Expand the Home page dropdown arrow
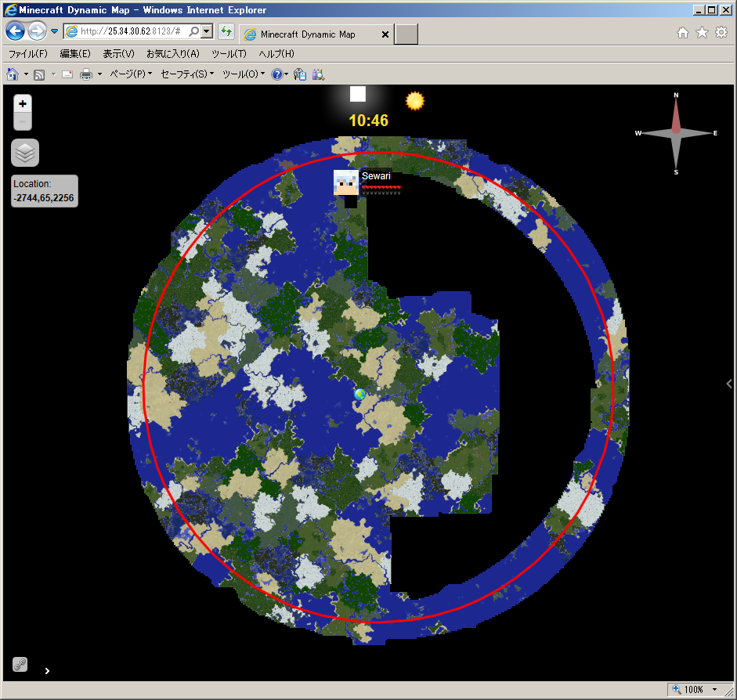 pyautogui.click(x=26, y=74)
